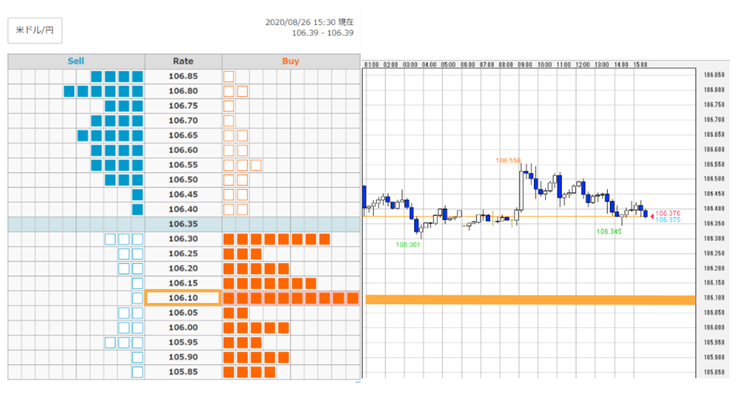The image size is (740, 395).
Task: Select the filled Buy order bar at 106.10
Action: [x=291, y=298]
